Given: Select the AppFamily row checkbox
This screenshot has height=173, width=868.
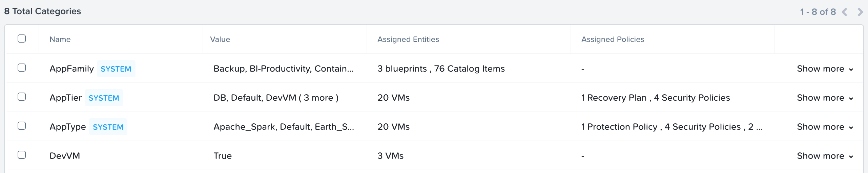Looking at the screenshot, I should coord(22,68).
